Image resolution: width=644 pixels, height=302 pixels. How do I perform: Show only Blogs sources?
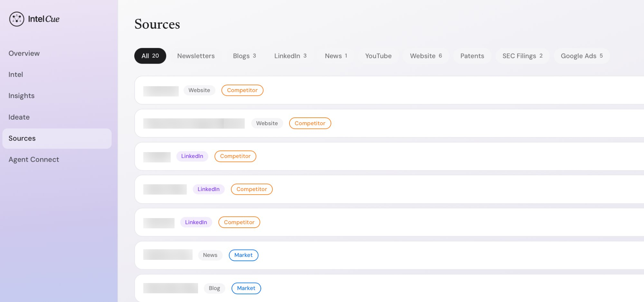point(244,56)
